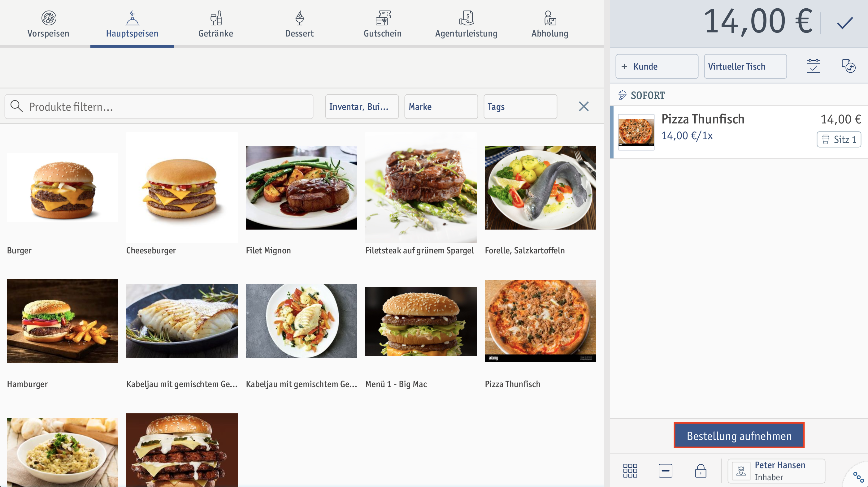Select Pizza Thunfisch order line
This screenshot has height=487, width=868.
click(739, 132)
